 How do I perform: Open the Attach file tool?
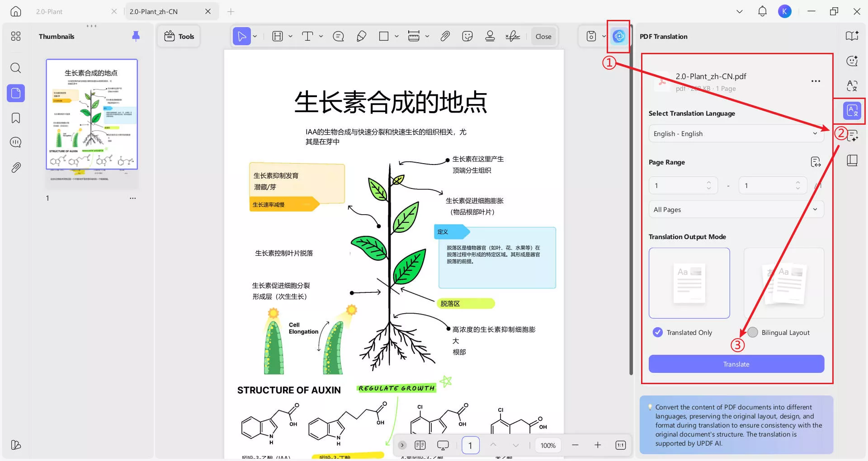[x=445, y=36]
